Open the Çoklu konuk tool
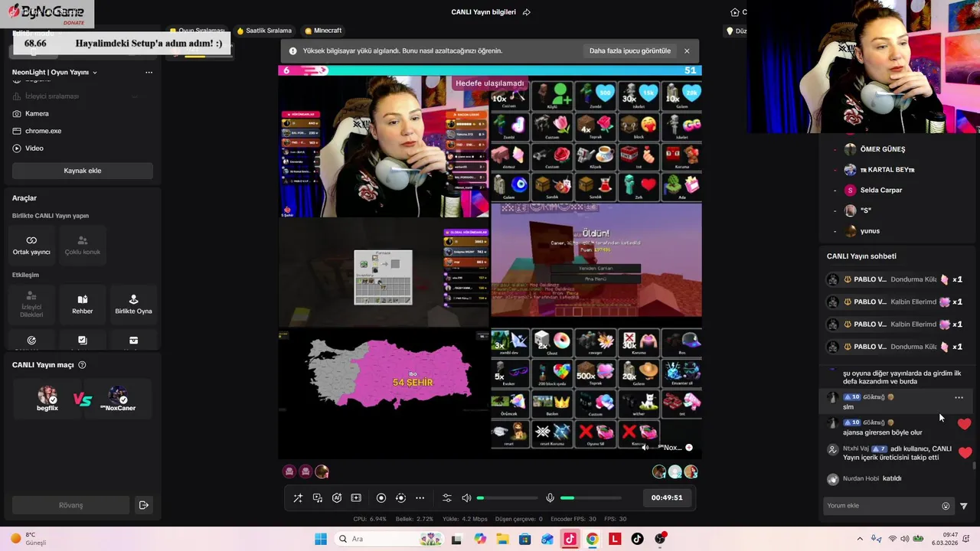The image size is (980, 551). [83, 245]
